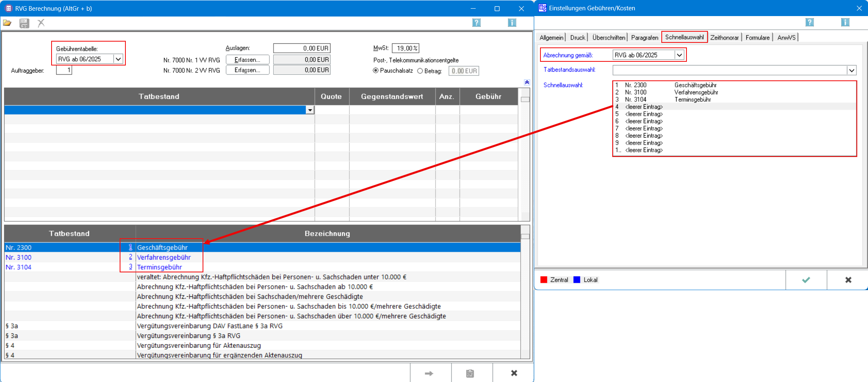Open help in Einstellungen Gebühren/Kosten dialog
This screenshot has height=382, width=868.
[809, 22]
